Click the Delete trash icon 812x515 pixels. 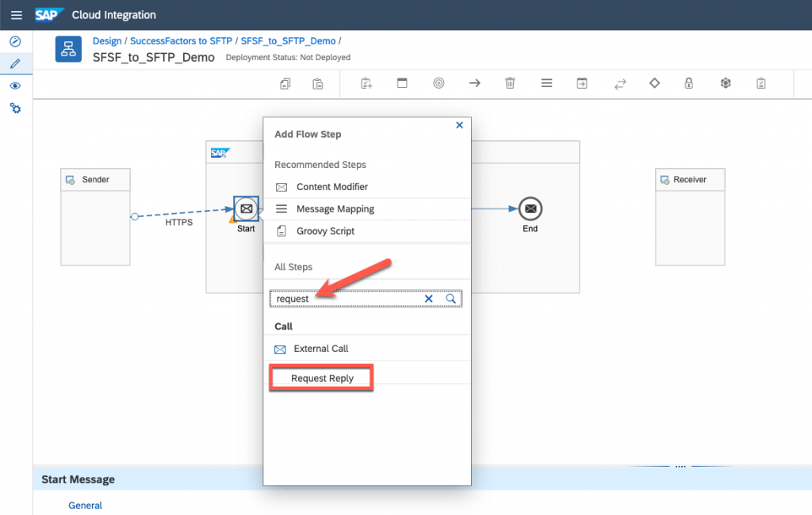510,83
